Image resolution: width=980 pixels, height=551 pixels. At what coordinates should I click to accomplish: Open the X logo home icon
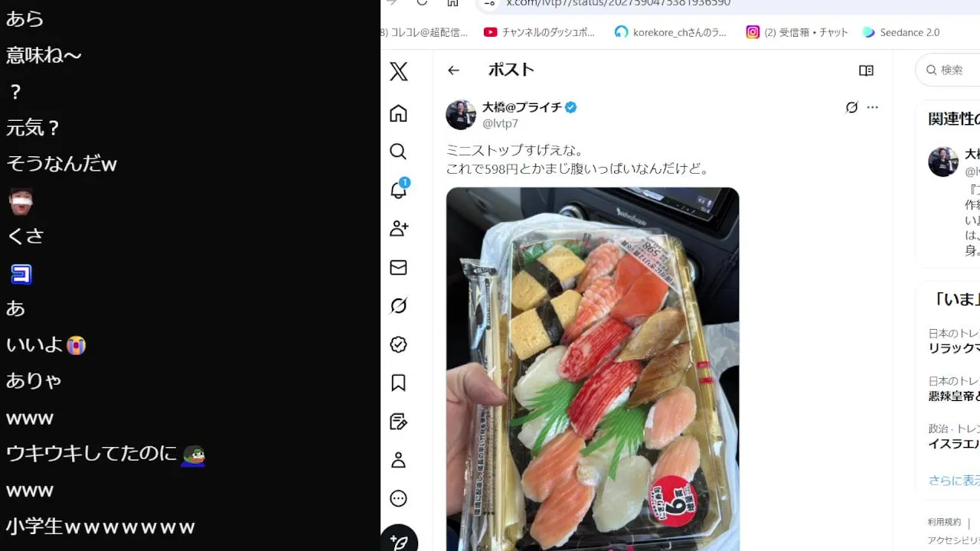398,72
